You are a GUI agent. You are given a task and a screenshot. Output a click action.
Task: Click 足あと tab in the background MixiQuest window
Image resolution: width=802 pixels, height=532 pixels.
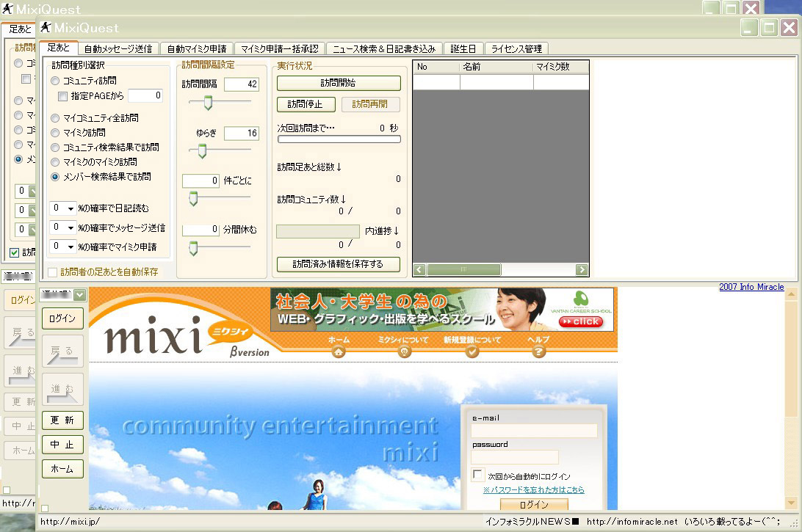click(x=20, y=29)
